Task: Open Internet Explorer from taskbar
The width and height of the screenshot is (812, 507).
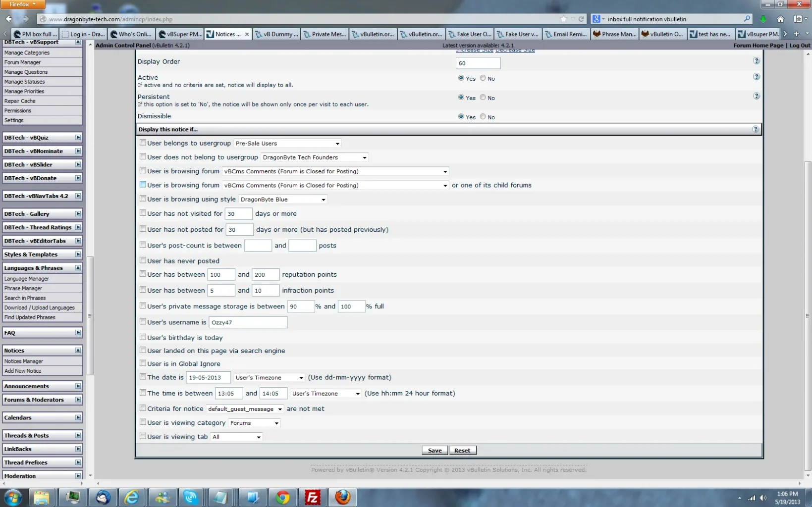Action: [131, 497]
